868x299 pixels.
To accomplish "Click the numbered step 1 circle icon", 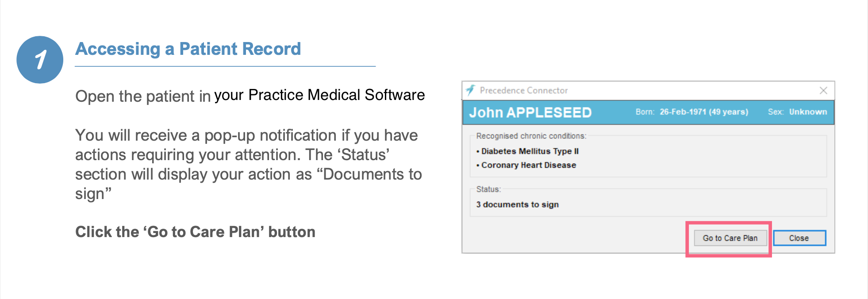I will (40, 60).
